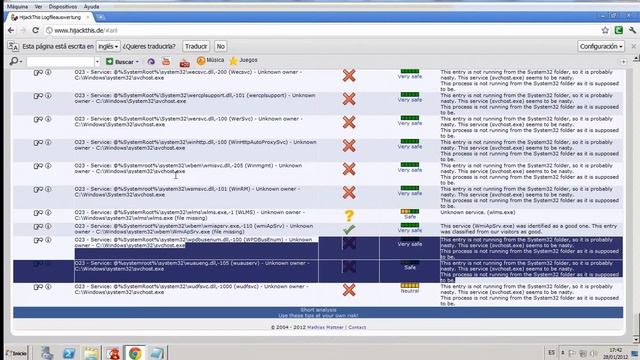640x360 pixels.
Task: Click Safe rating bar for WLMS
Action: (x=410, y=211)
